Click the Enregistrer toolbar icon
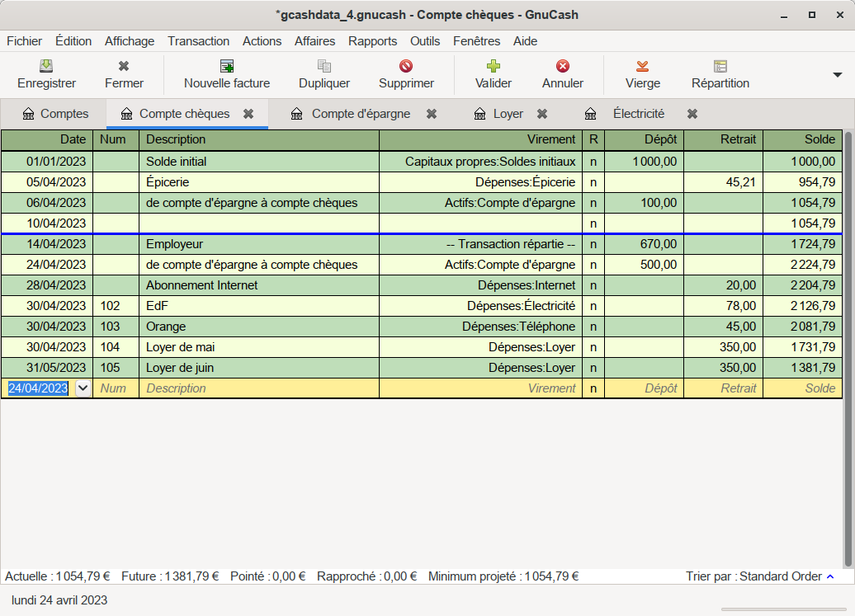 pyautogui.click(x=47, y=67)
